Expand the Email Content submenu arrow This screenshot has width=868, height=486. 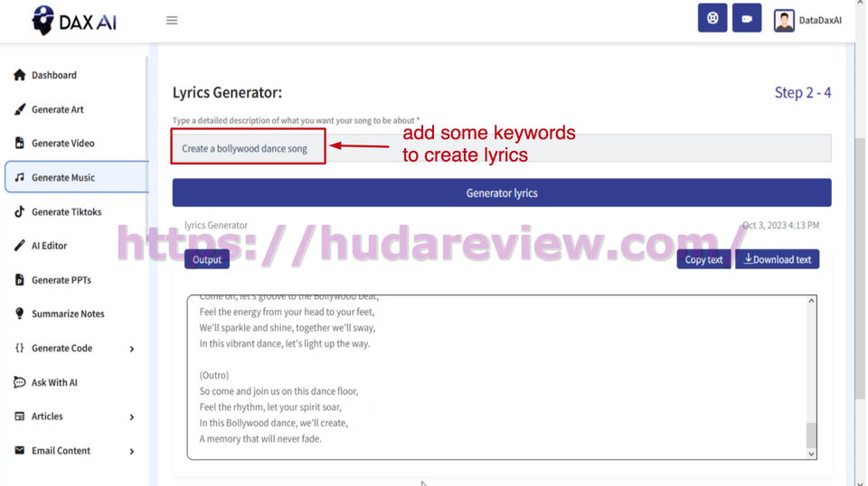(x=132, y=451)
